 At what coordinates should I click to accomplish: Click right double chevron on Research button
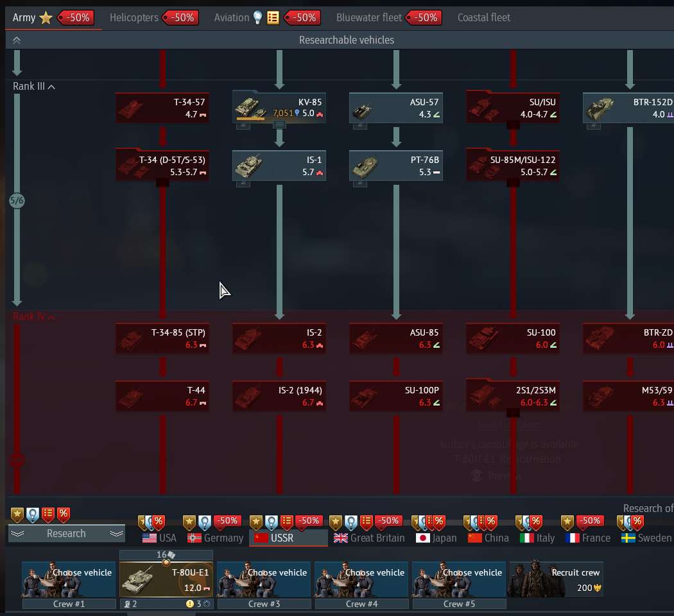(116, 533)
